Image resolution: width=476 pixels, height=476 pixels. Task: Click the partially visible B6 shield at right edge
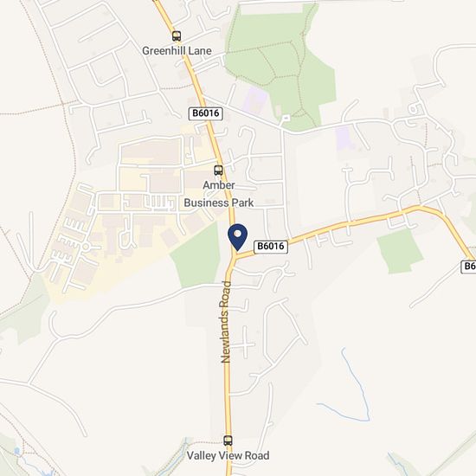click(x=468, y=267)
